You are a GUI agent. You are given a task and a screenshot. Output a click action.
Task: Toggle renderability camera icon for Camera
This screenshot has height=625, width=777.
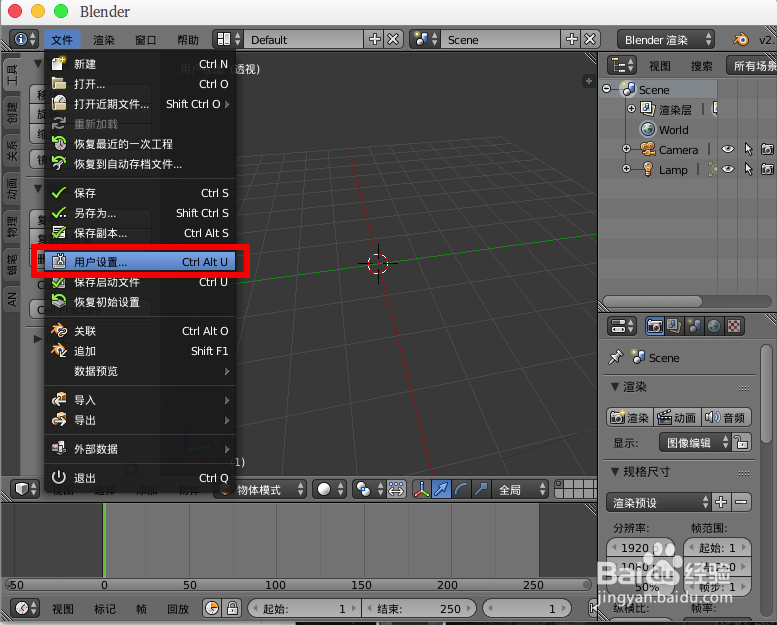(x=768, y=149)
